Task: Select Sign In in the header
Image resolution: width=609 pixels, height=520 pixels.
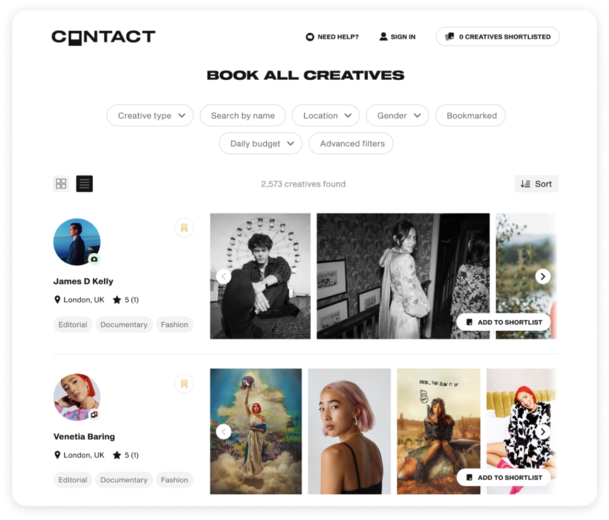Action: 397,37
